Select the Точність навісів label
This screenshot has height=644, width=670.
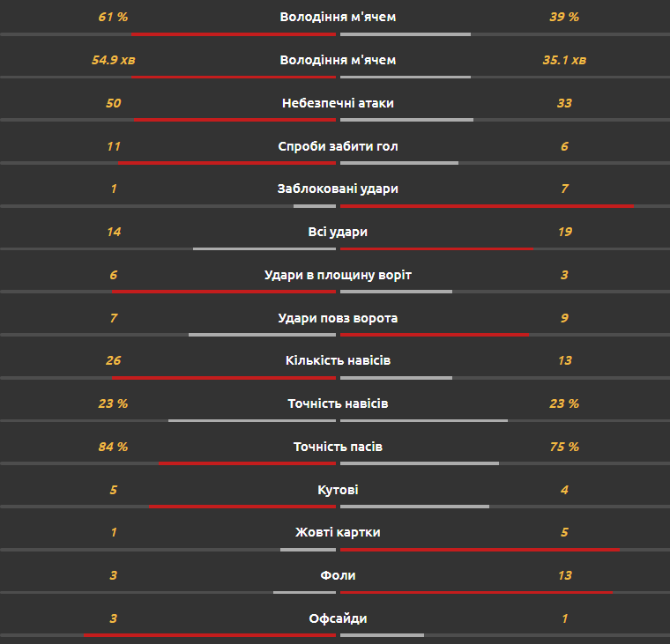tap(338, 403)
